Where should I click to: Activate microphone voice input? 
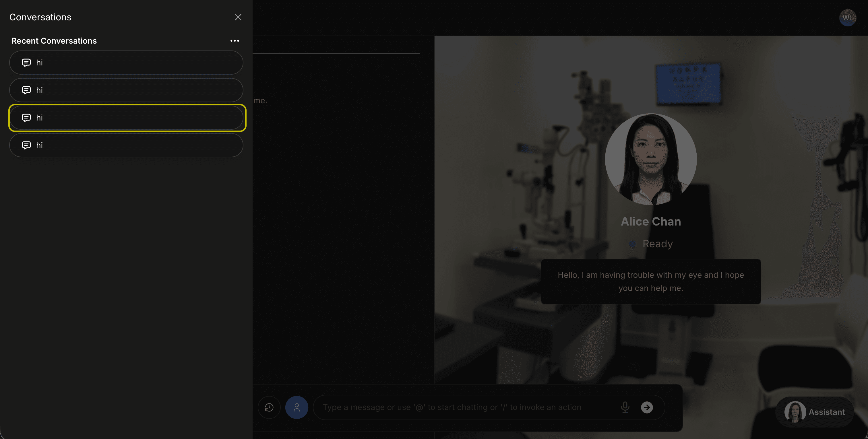coord(625,407)
